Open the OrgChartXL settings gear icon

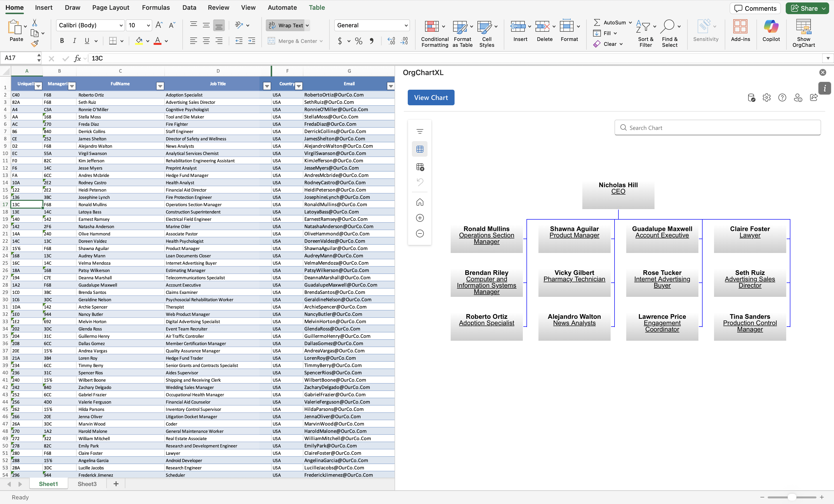coord(766,98)
